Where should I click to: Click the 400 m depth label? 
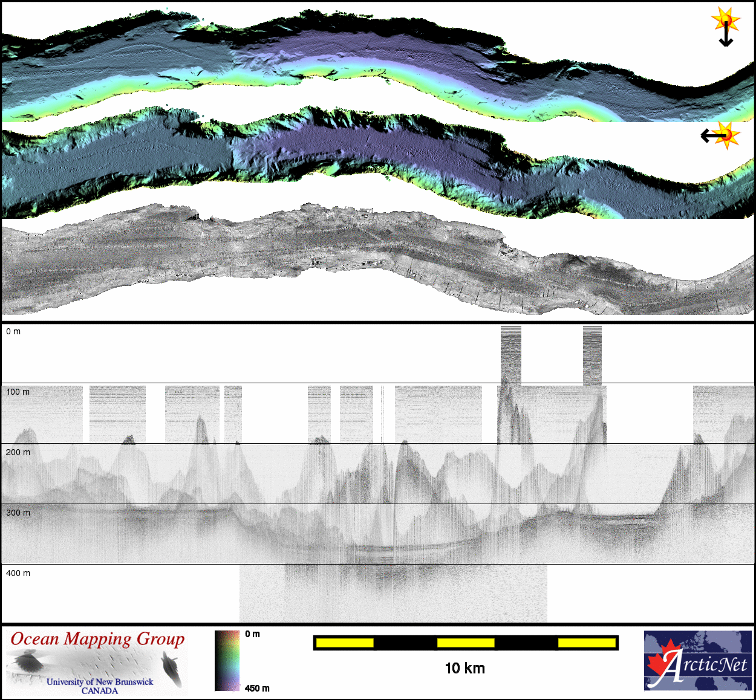pos(18,573)
